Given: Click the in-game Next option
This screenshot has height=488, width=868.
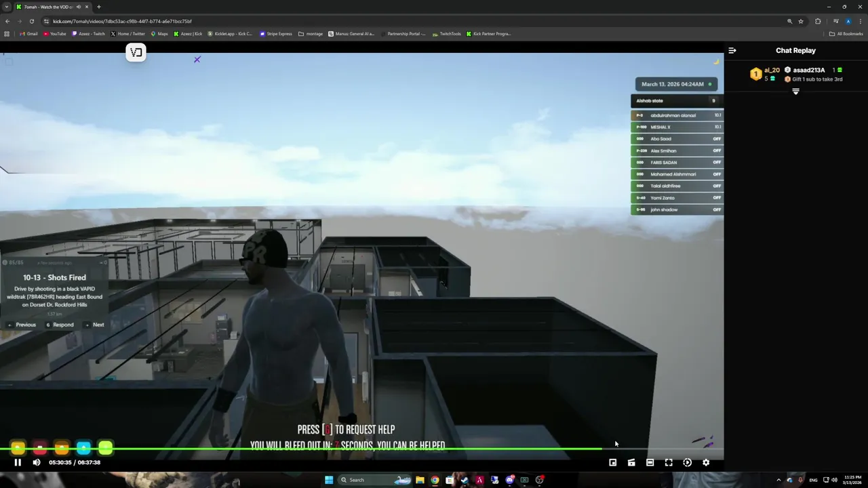Looking at the screenshot, I should click(x=98, y=325).
